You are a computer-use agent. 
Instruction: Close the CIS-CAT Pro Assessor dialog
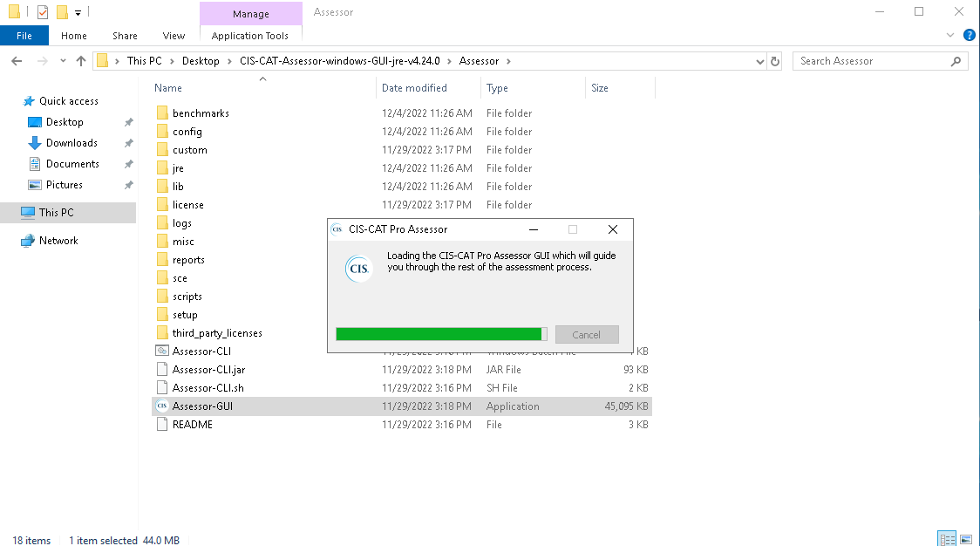(613, 229)
